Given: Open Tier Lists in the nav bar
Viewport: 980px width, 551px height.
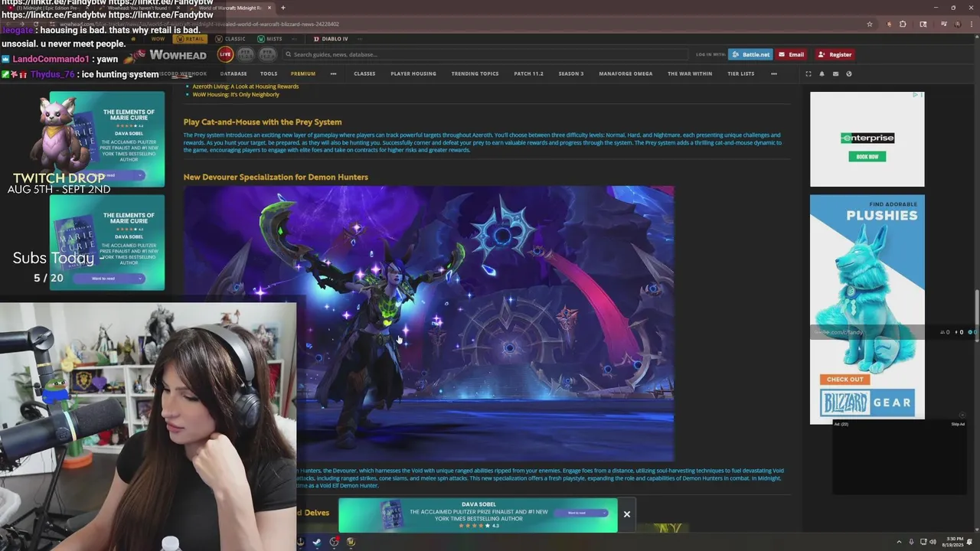Looking at the screenshot, I should (x=740, y=73).
